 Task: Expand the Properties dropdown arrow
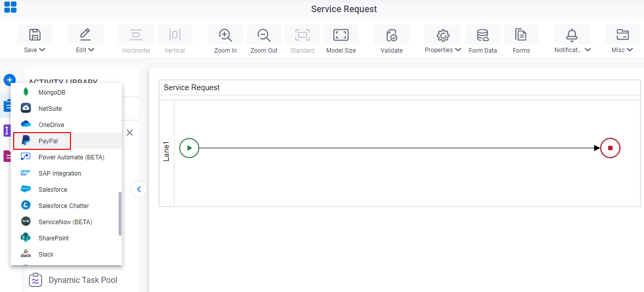(458, 50)
